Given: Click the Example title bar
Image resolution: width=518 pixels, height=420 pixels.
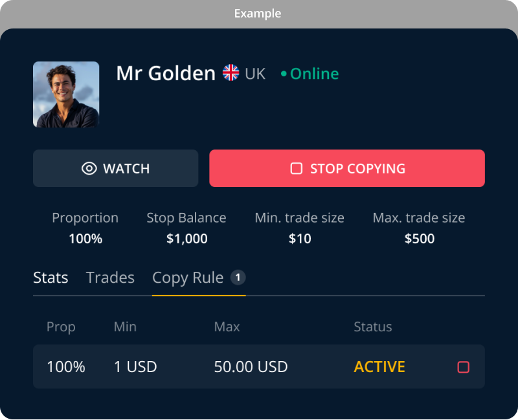Looking at the screenshot, I should coord(259,14).
